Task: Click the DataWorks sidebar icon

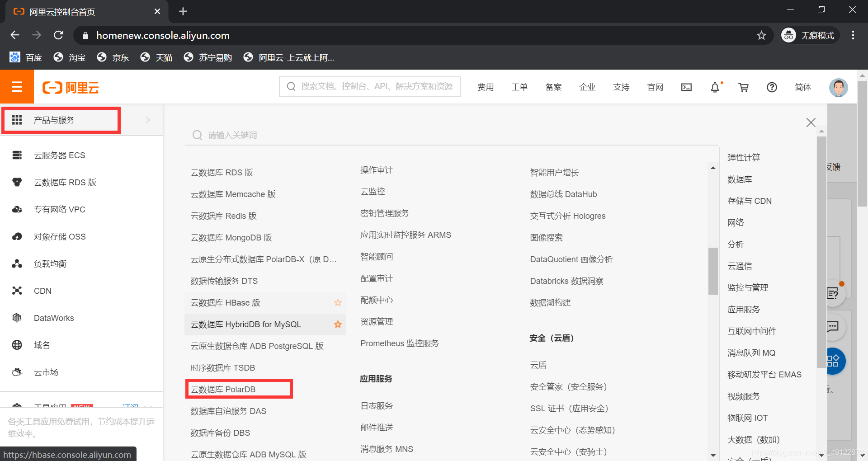Action: coord(17,318)
